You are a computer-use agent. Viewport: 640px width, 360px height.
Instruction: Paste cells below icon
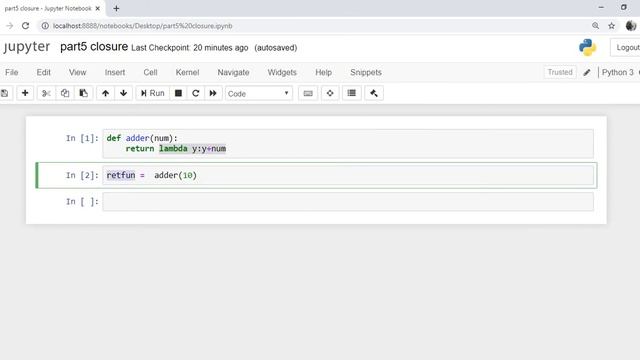click(83, 93)
